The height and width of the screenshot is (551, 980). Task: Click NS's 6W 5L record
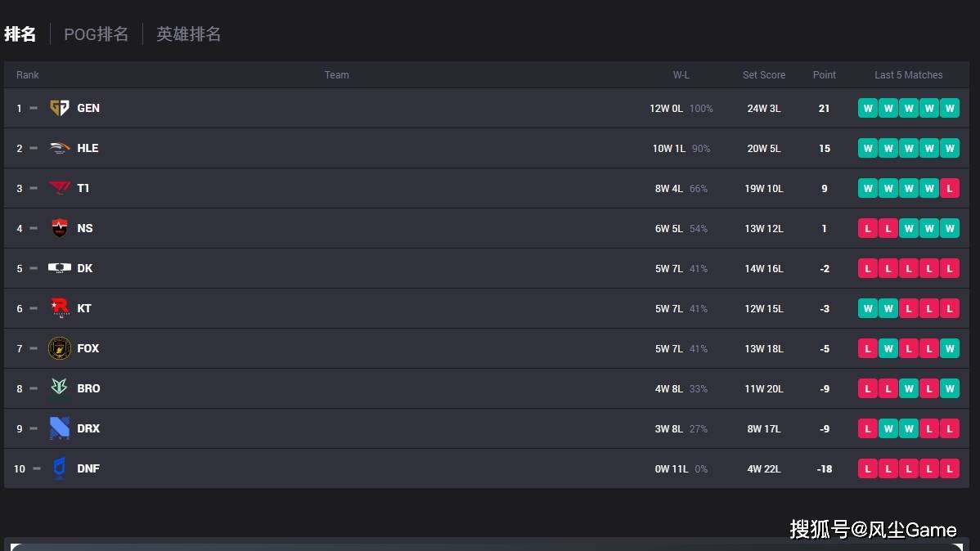tap(669, 228)
